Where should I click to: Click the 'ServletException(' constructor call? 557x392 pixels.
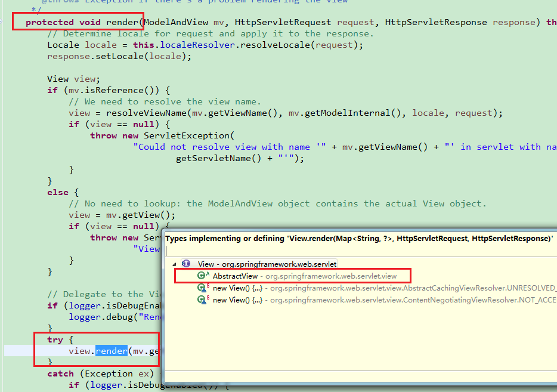click(189, 136)
